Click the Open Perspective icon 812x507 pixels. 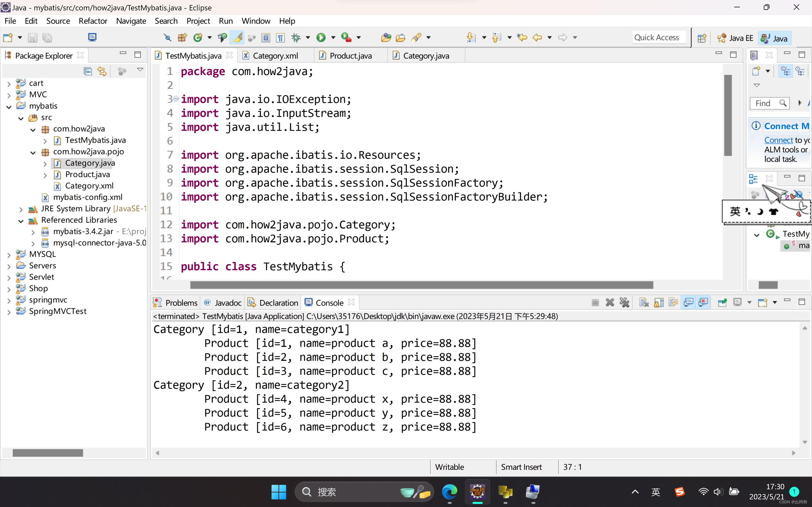(x=701, y=38)
